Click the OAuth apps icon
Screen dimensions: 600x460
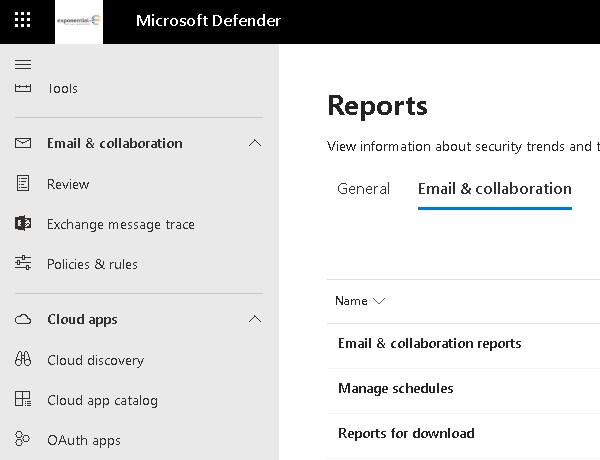[23, 440]
